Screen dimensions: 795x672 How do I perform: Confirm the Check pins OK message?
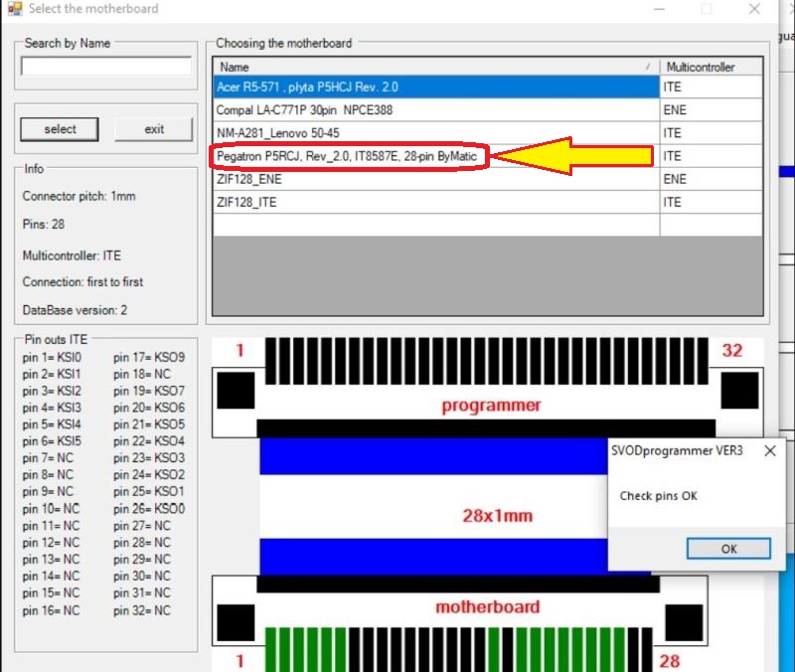pyautogui.click(x=728, y=549)
